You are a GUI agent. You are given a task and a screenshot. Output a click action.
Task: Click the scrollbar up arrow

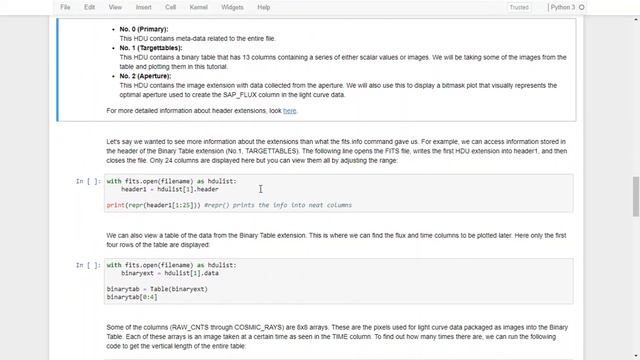(636, 20)
